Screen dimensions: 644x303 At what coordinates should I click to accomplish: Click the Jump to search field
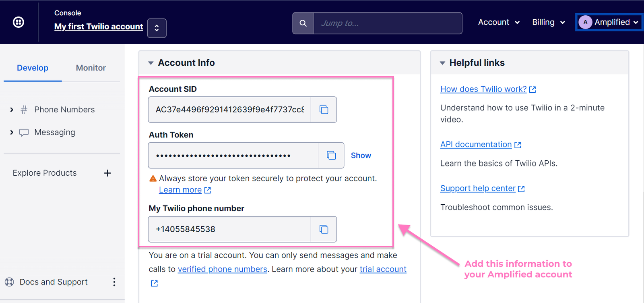click(388, 23)
